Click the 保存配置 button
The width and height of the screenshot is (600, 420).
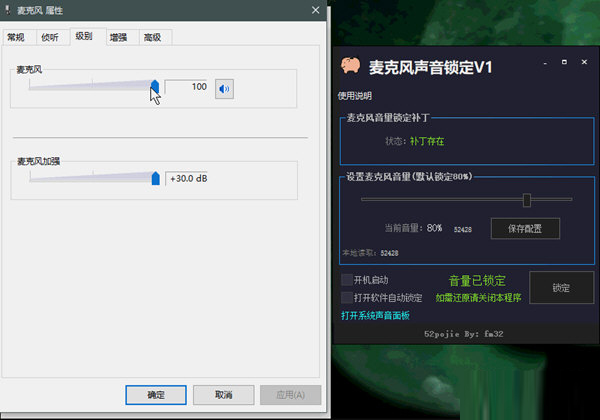pos(525,228)
